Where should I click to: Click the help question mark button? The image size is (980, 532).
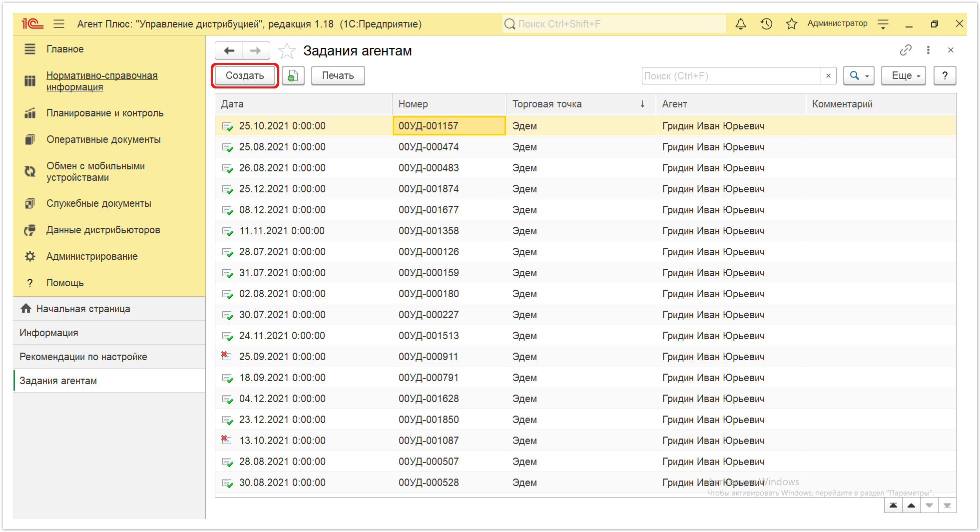[x=945, y=76]
